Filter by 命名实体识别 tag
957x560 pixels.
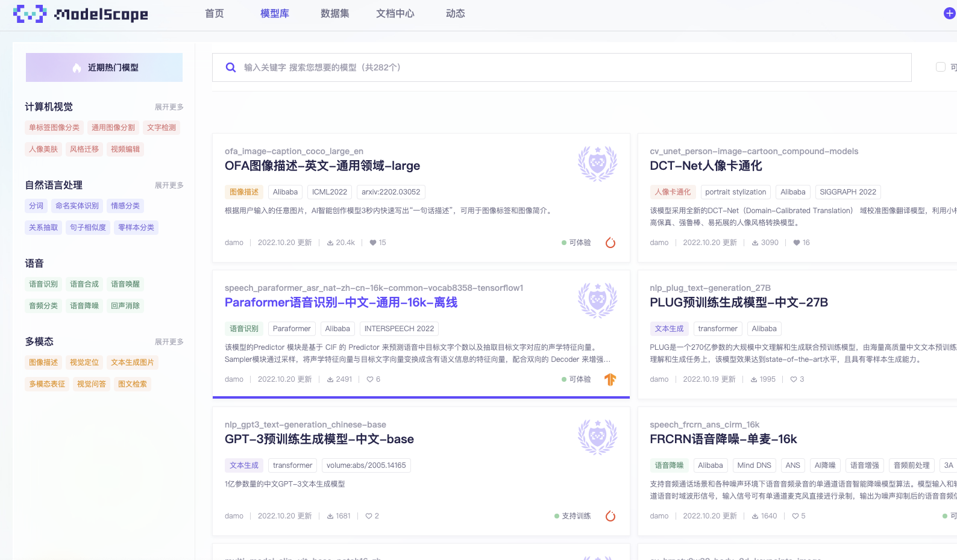click(x=77, y=206)
